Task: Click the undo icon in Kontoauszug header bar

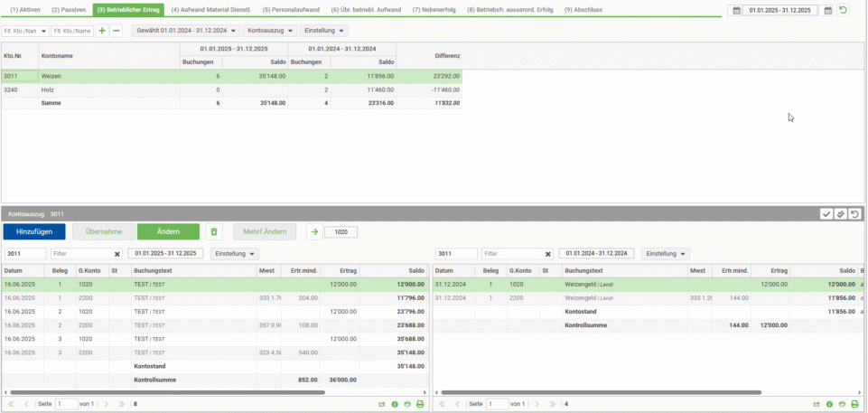Action: click(x=854, y=214)
